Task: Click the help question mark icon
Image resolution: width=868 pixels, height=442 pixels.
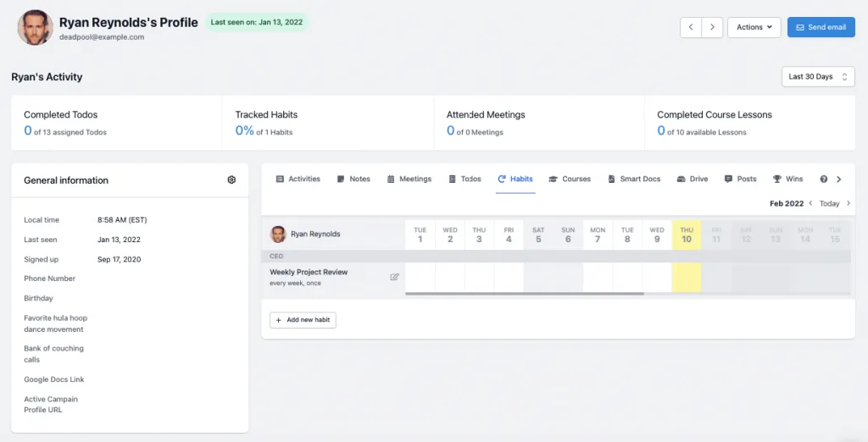Action: 823,180
